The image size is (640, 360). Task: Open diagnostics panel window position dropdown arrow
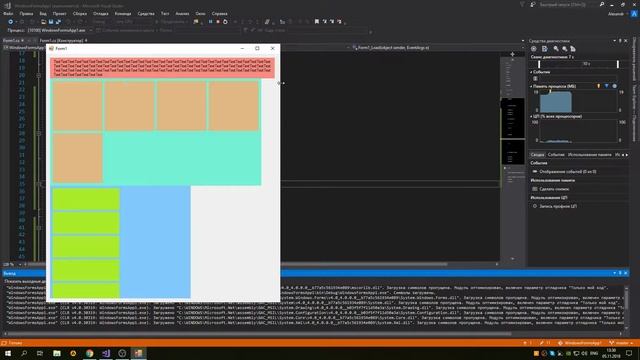click(614, 41)
